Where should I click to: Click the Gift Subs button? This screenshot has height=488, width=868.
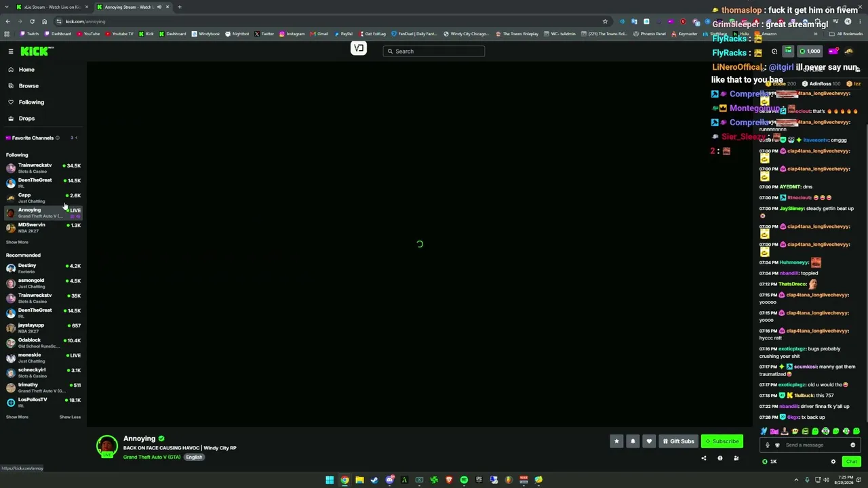tap(678, 441)
